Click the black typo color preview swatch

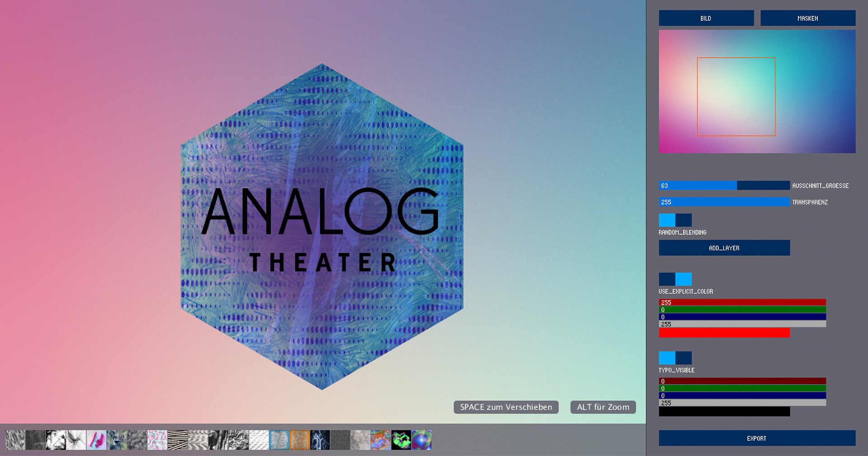click(724, 412)
